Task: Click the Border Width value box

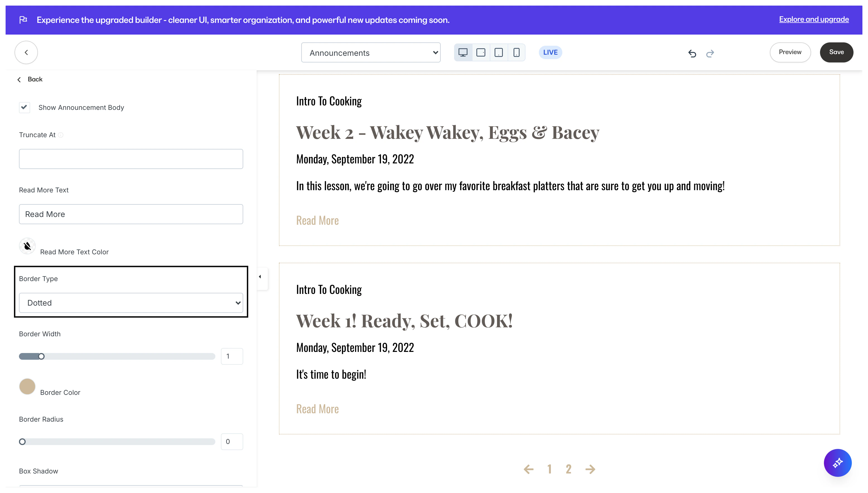Action: point(232,356)
